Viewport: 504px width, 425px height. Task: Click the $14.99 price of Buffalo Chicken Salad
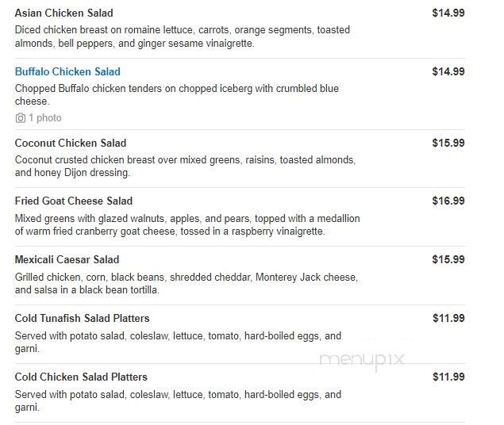point(448,71)
